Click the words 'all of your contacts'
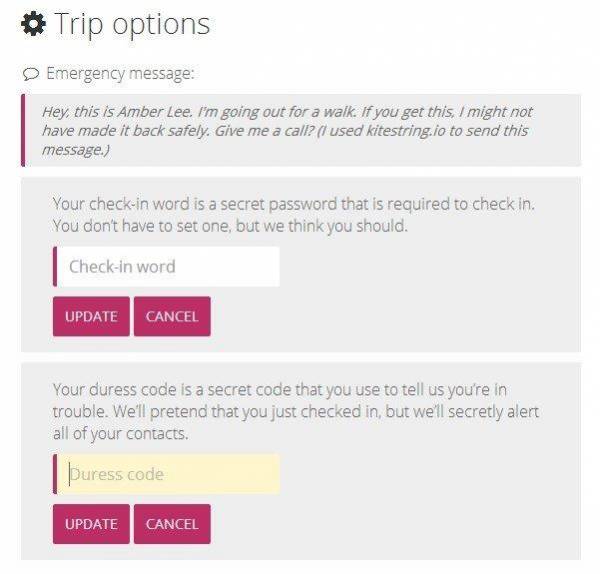The height and width of the screenshot is (574, 600). 120,434
